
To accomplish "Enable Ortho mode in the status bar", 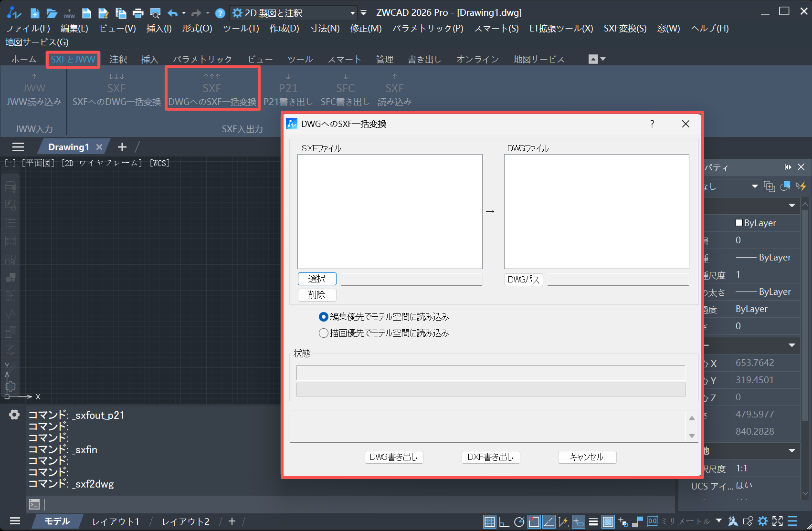I will click(504, 521).
